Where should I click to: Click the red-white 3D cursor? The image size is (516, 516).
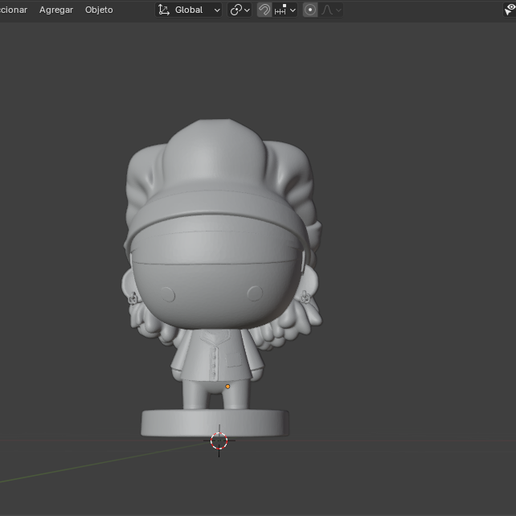click(x=219, y=441)
